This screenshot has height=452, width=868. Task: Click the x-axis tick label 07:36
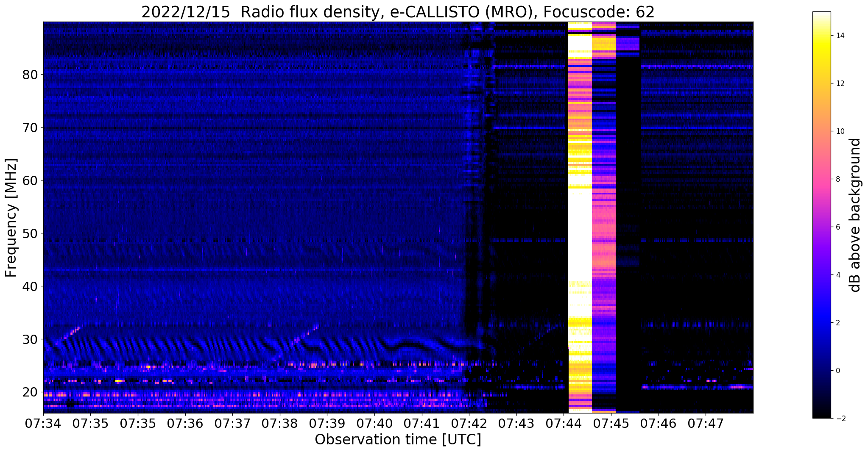click(x=185, y=423)
